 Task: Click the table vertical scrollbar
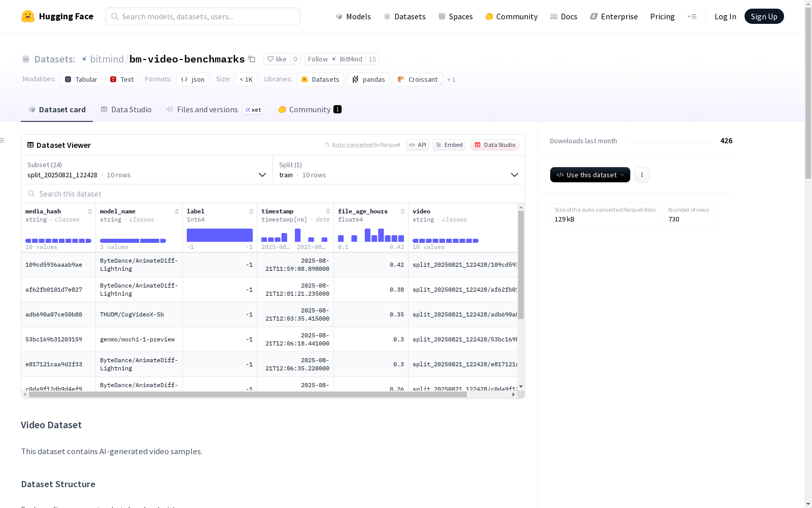(x=521, y=265)
